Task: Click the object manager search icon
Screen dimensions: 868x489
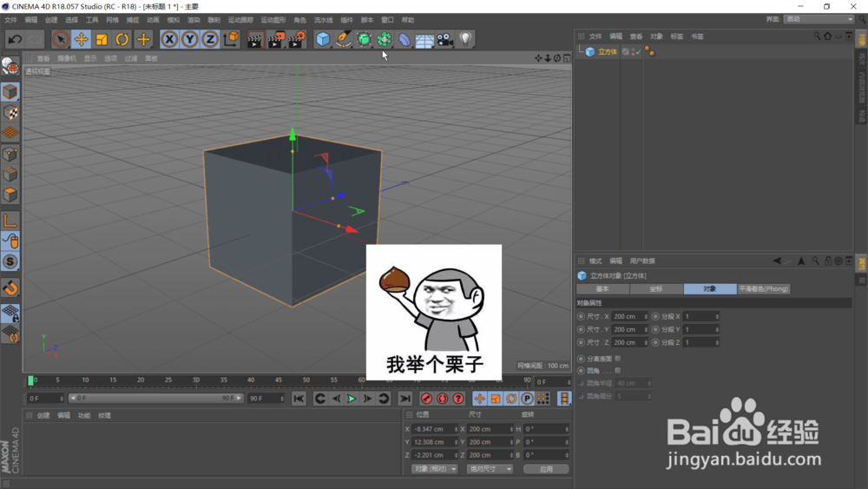Action: tap(817, 36)
